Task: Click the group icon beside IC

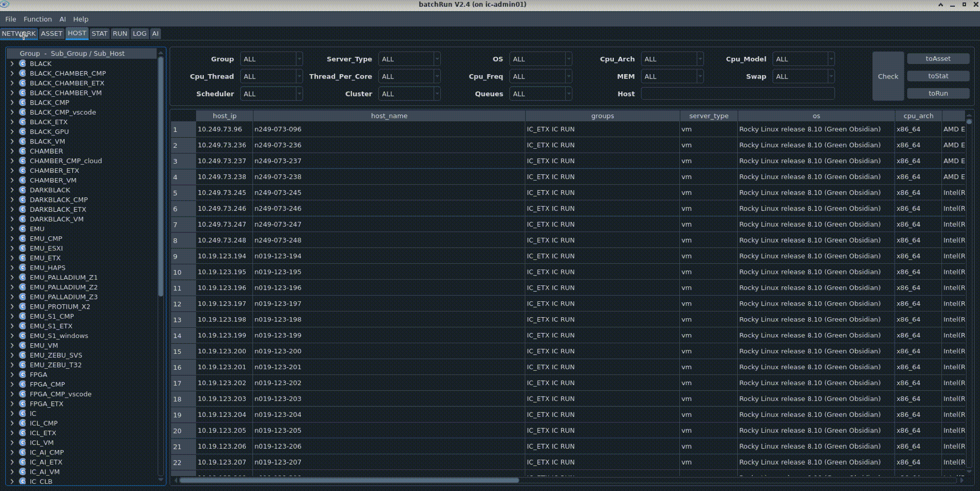Action: click(22, 413)
